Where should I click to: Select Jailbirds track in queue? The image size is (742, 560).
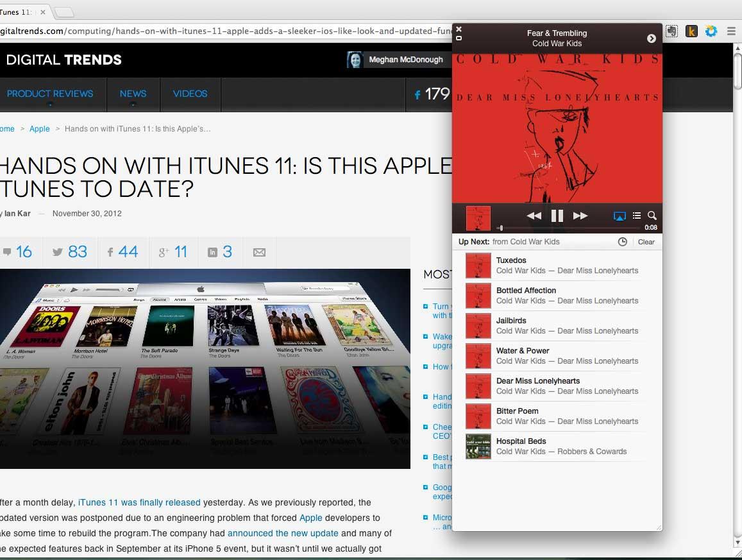pos(557,326)
